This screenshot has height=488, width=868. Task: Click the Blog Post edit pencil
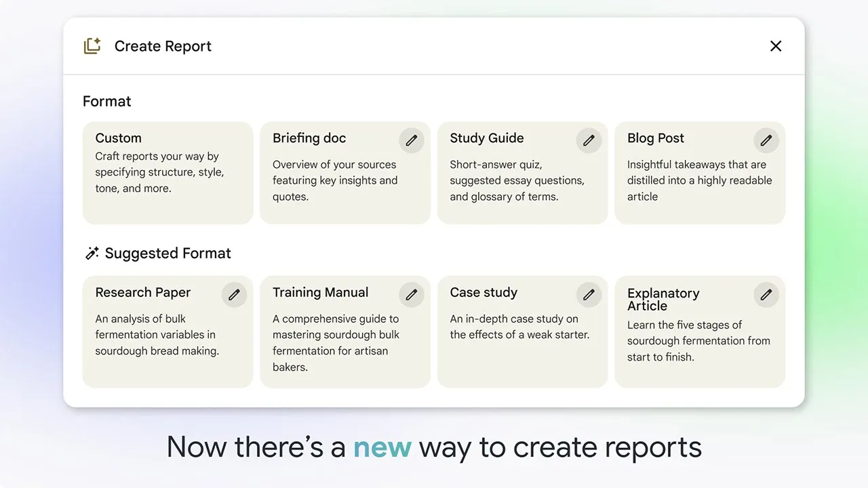tap(766, 140)
